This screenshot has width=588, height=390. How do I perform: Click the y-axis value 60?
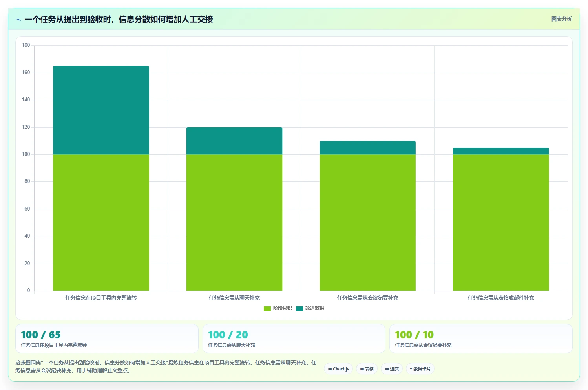(27, 209)
